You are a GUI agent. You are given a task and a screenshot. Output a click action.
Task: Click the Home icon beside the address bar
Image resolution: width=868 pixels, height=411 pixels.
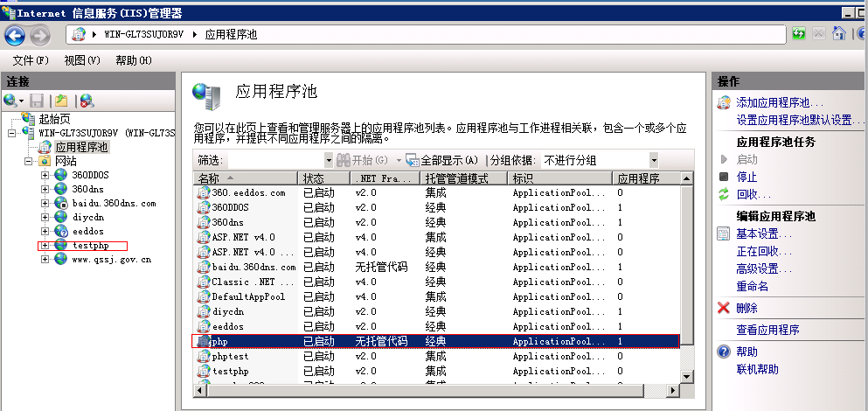pyautogui.click(x=839, y=35)
